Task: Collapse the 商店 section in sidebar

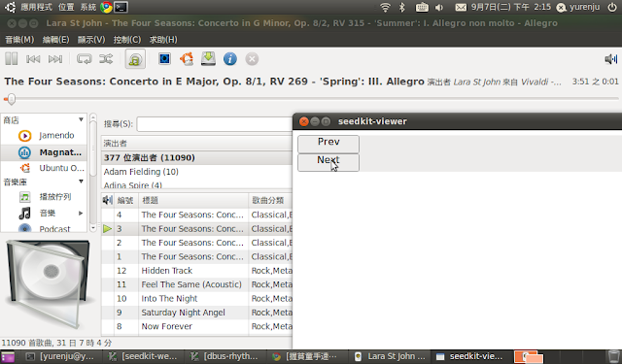Action: 81,119
